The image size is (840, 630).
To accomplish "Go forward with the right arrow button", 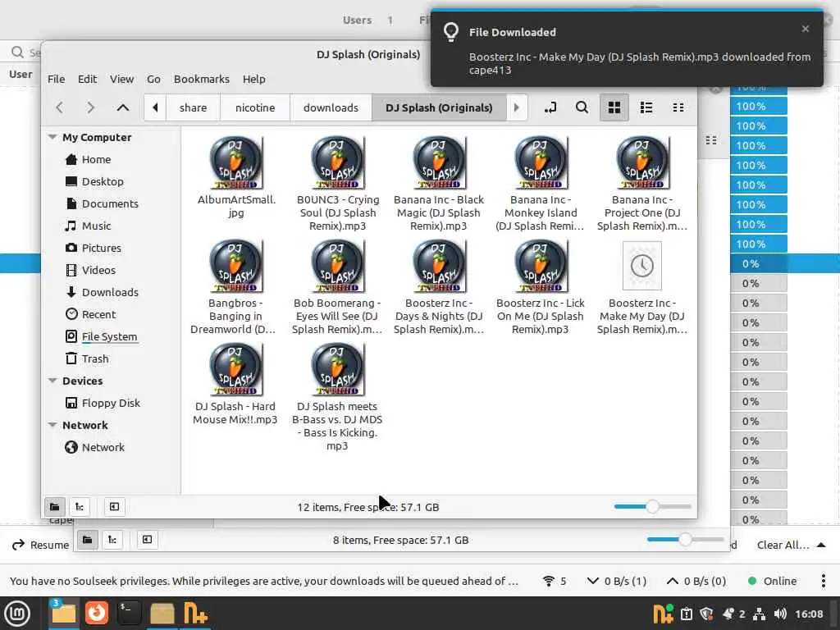I will 90,107.
